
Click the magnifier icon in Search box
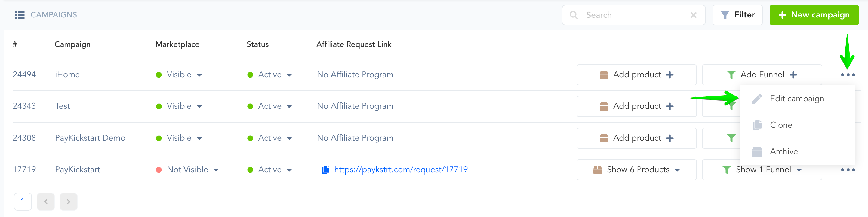tap(574, 15)
